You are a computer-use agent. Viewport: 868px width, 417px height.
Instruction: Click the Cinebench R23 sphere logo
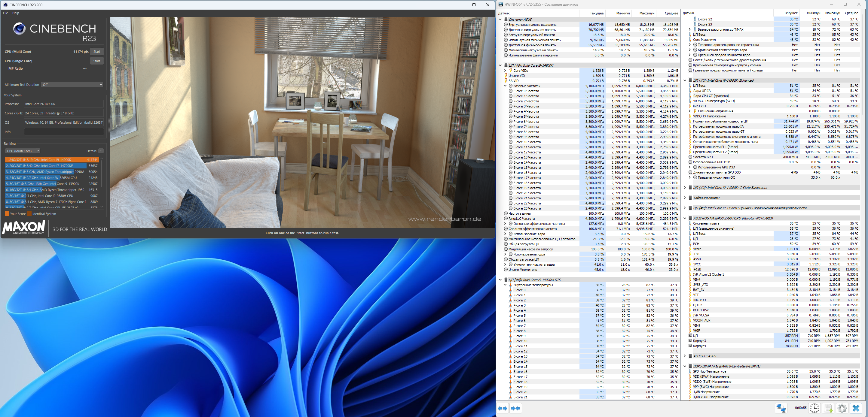19,29
